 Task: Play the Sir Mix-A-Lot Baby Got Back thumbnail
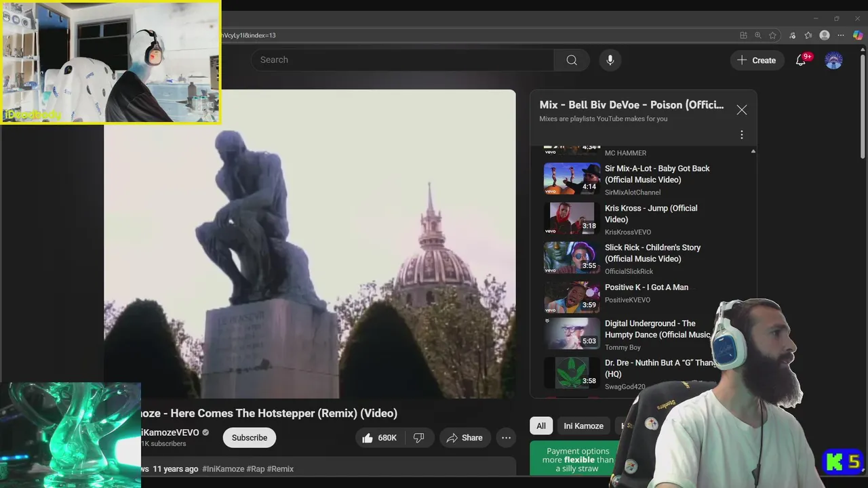click(572, 179)
